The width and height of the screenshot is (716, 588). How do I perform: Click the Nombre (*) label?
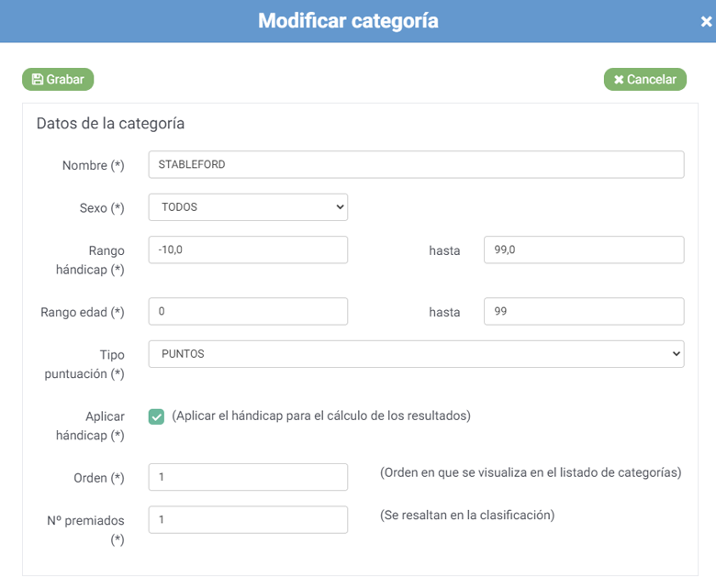tap(93, 165)
